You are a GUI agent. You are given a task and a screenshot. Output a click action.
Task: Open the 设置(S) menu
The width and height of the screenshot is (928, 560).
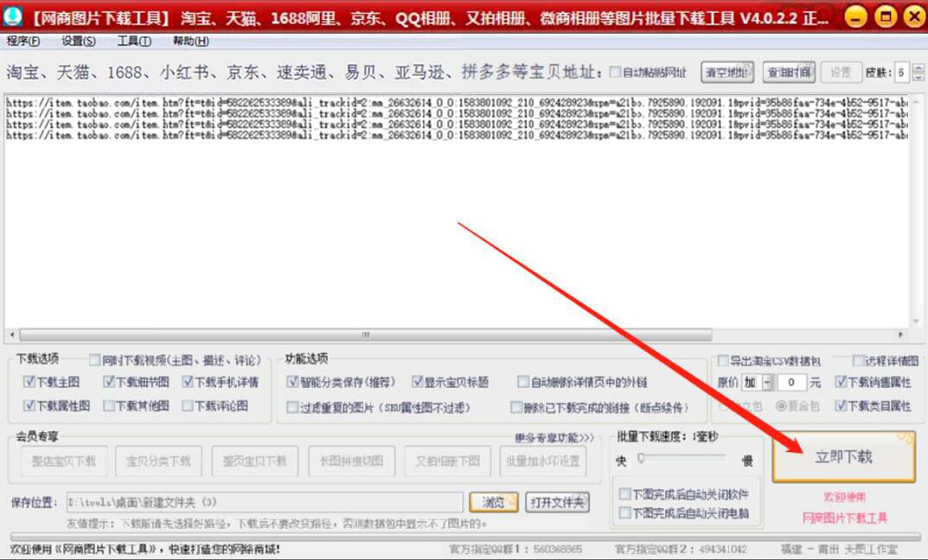click(x=78, y=41)
